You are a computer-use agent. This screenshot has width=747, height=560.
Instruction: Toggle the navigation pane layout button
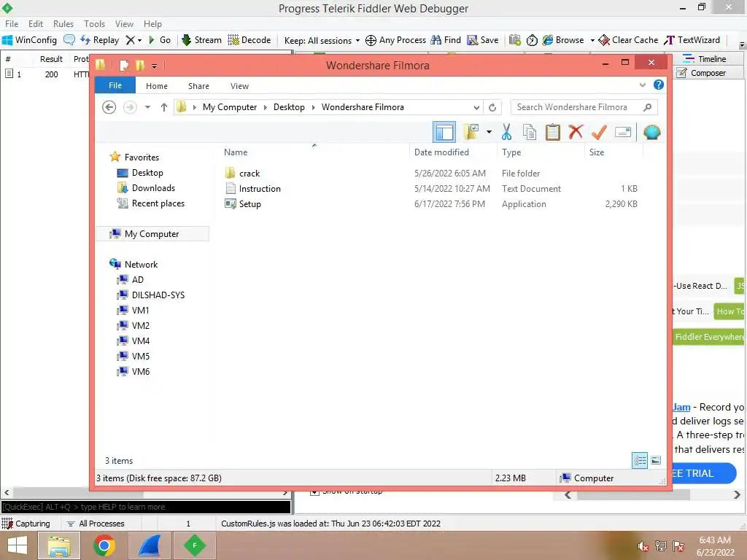[x=444, y=133]
